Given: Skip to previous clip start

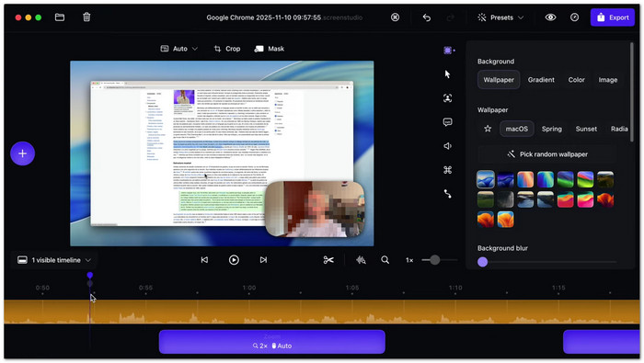Looking at the screenshot, I should [x=204, y=260].
